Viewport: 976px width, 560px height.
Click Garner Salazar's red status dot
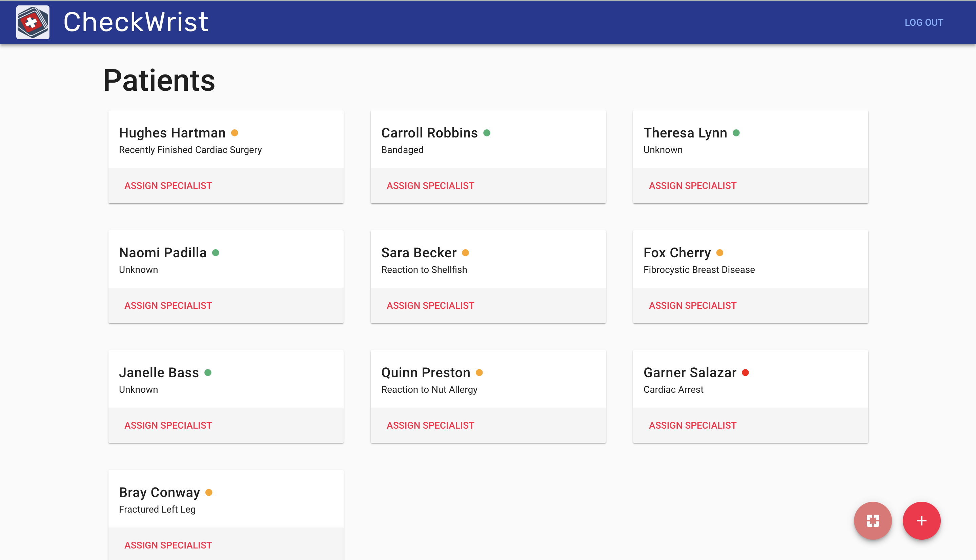(x=745, y=372)
